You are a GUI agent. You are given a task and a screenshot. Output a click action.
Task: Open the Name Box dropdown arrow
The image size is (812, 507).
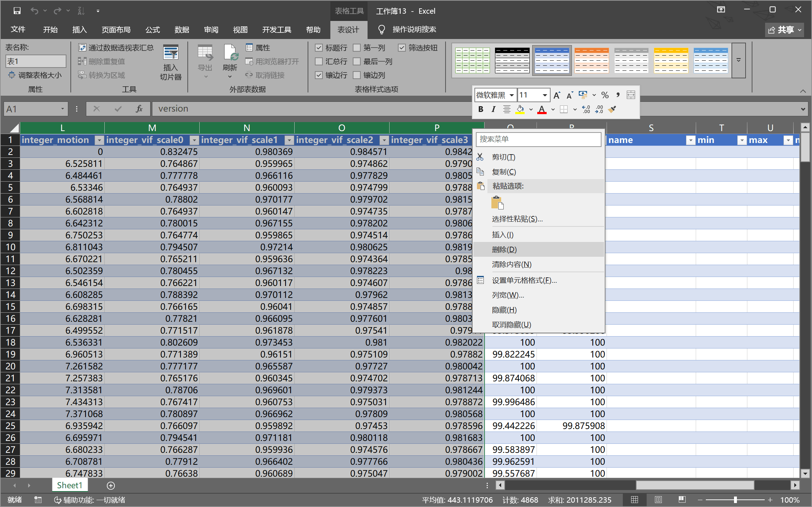(62, 109)
